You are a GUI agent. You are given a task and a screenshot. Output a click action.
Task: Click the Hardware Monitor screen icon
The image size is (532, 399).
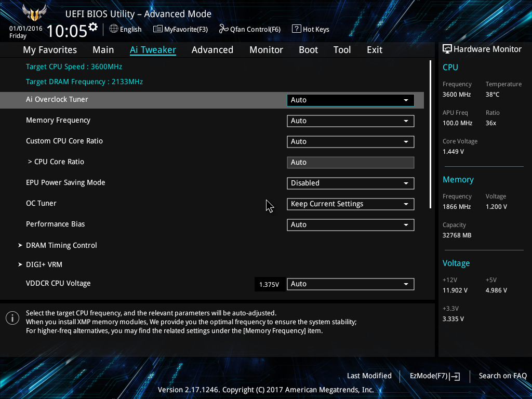coord(447,49)
